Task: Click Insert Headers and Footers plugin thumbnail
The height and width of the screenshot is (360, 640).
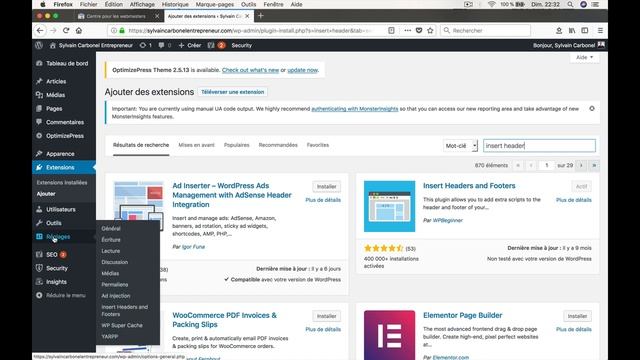Action: (389, 206)
